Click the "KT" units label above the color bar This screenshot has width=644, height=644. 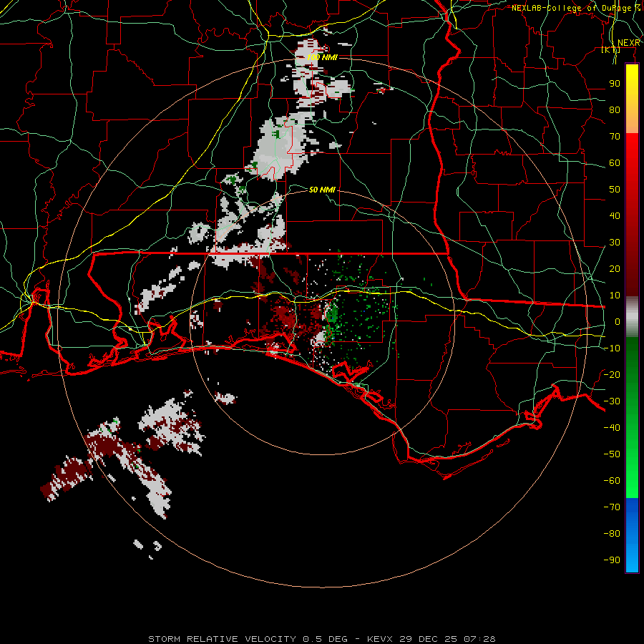[x=611, y=49]
